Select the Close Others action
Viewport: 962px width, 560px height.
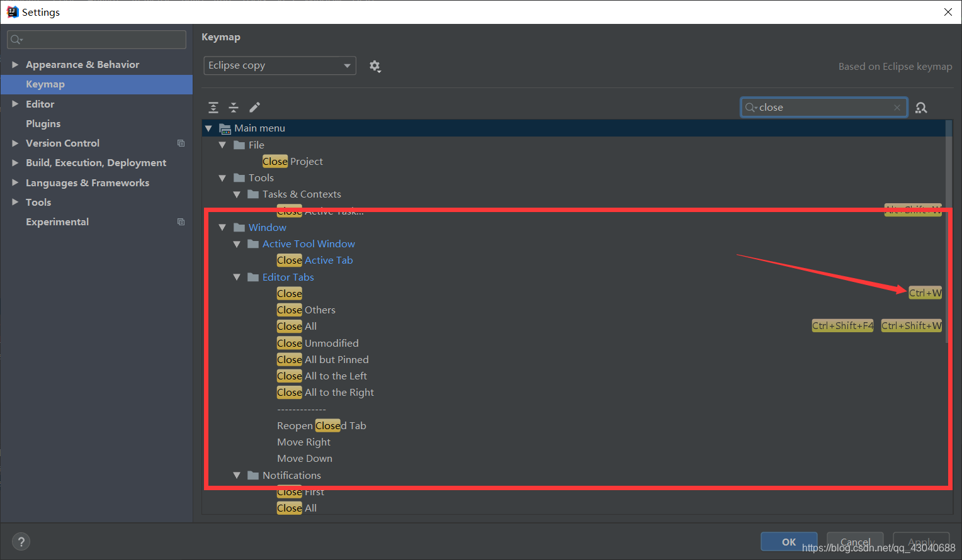pos(306,310)
